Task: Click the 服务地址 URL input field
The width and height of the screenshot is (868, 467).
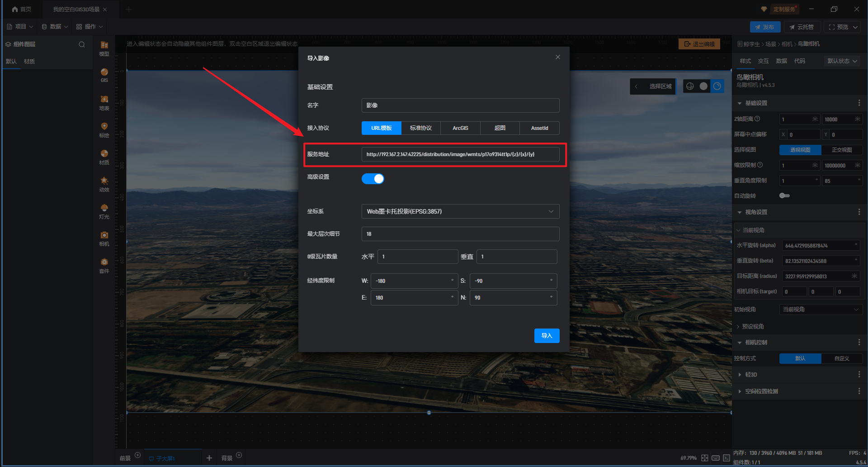Action: click(460, 154)
